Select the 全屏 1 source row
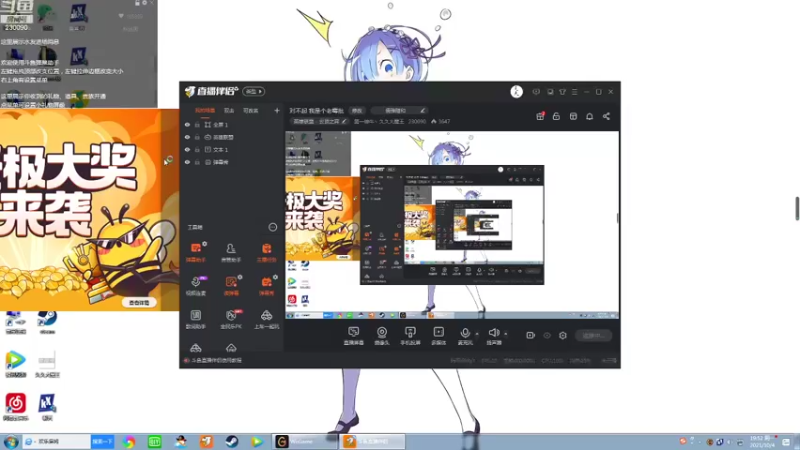The height and width of the screenshot is (450, 800). tap(232, 124)
